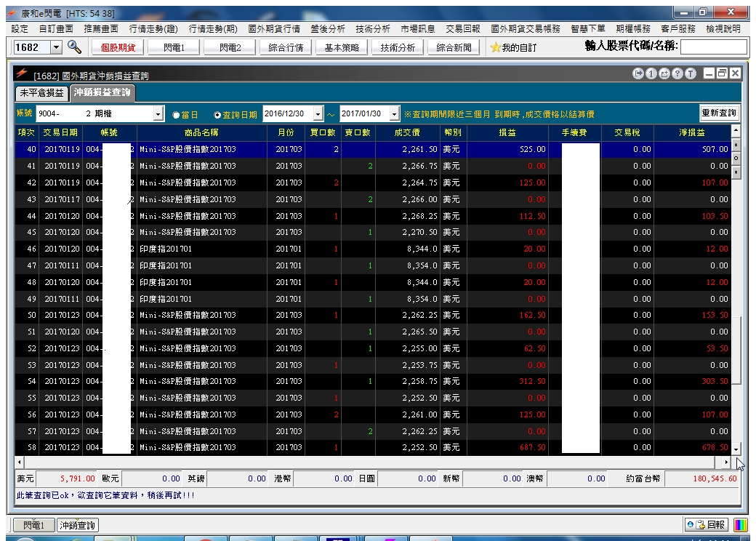Open the 帳號 account dropdown
This screenshot has width=756, height=541.
tap(158, 113)
